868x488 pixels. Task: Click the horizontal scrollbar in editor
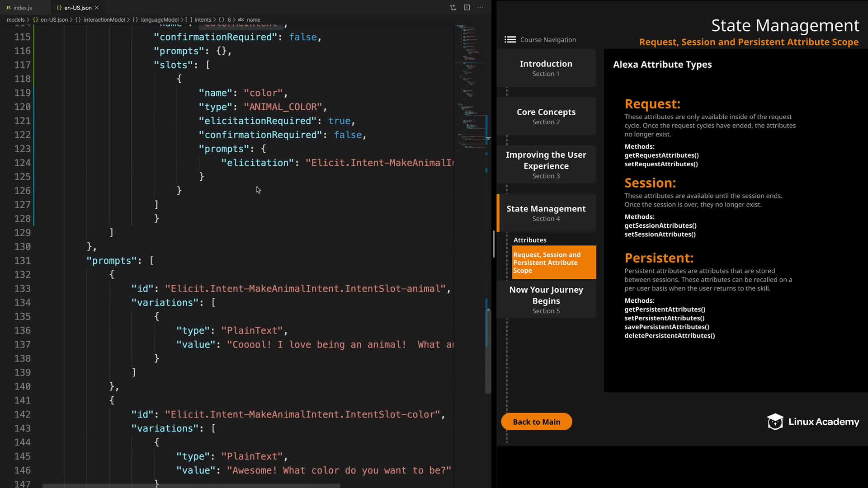(x=190, y=486)
